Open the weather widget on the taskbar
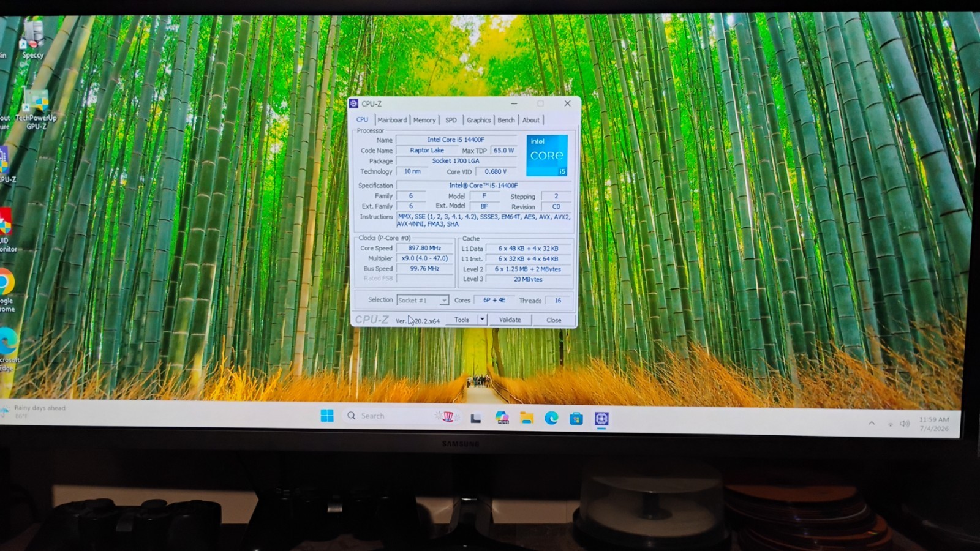980x551 pixels. (x=34, y=411)
